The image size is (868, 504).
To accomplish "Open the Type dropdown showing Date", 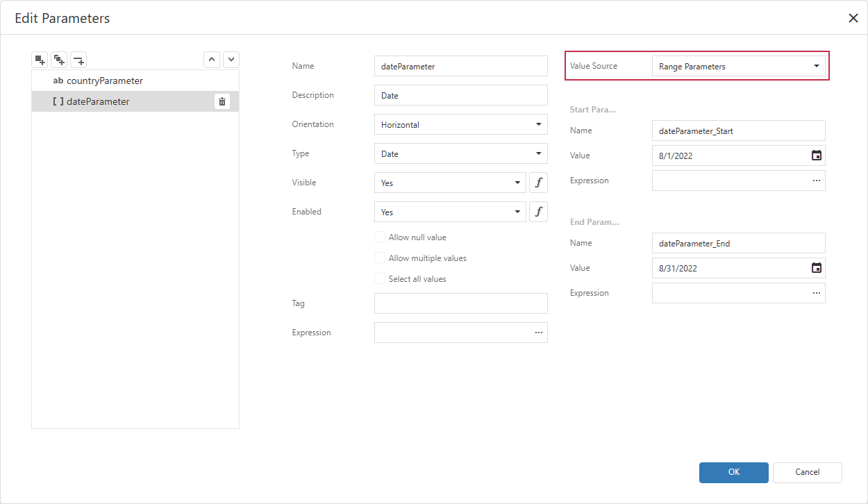I will [461, 153].
